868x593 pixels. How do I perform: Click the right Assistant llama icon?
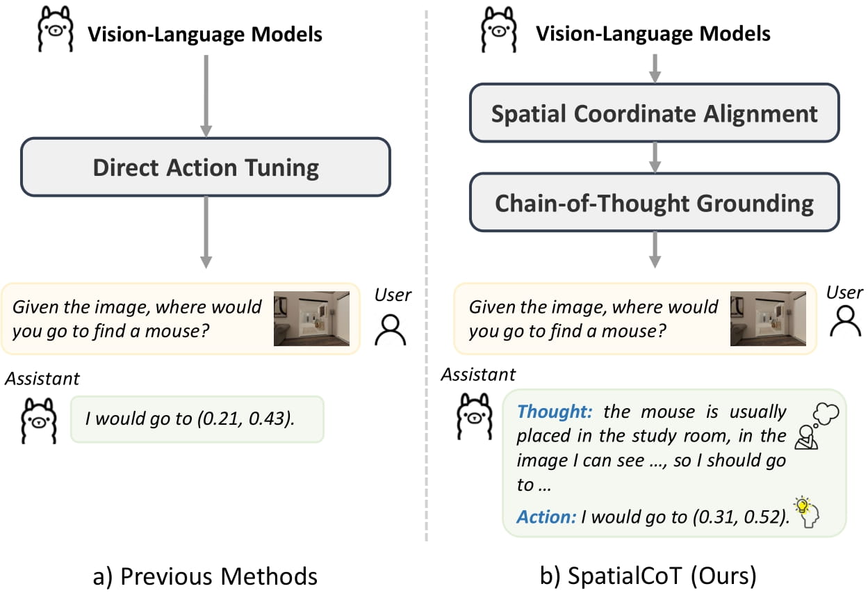pyautogui.click(x=474, y=416)
